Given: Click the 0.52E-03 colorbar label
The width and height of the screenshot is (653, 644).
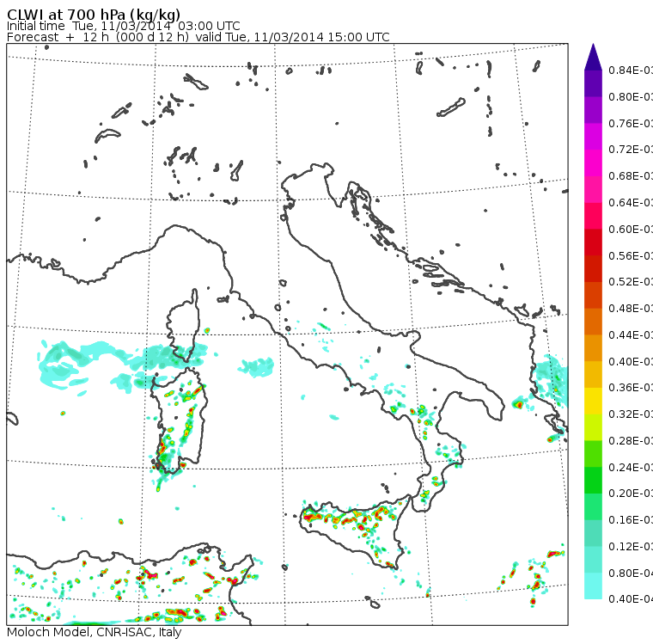Looking at the screenshot, I should (631, 282).
